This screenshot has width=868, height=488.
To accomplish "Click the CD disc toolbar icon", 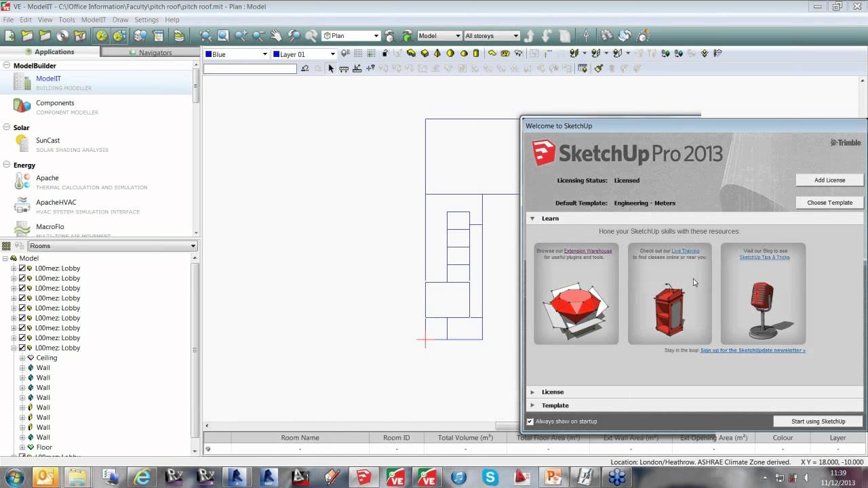I will point(62,36).
